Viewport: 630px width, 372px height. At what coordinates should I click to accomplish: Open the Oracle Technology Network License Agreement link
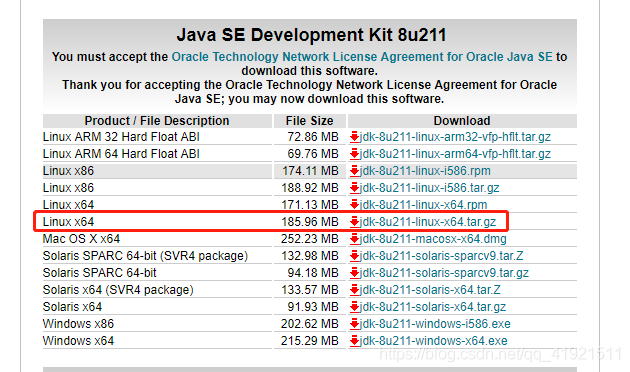[362, 57]
